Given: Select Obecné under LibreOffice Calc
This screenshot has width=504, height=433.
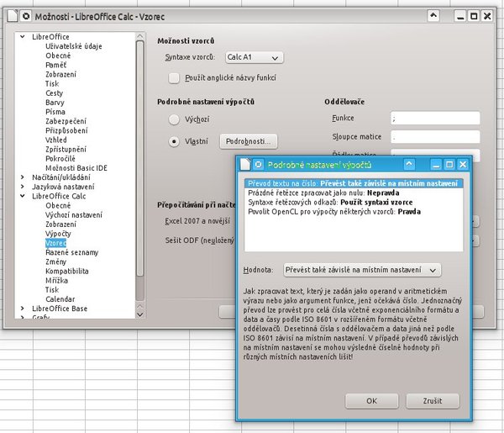Looking at the screenshot, I should pyautogui.click(x=58, y=205).
